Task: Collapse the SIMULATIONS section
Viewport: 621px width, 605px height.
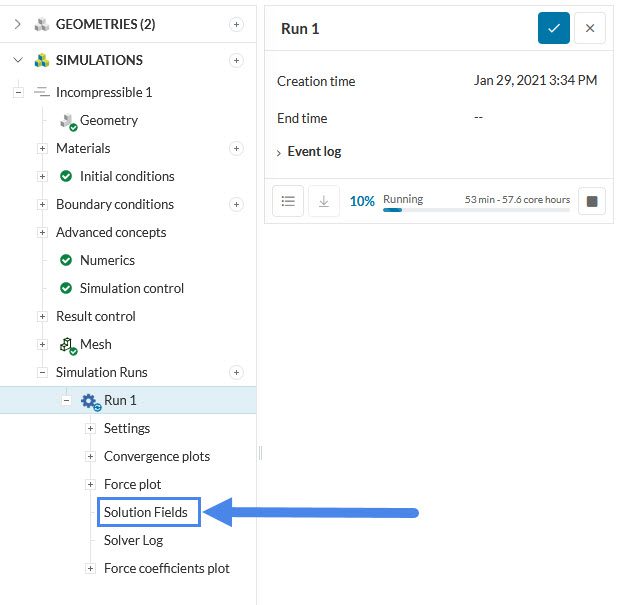Action: (x=18, y=60)
